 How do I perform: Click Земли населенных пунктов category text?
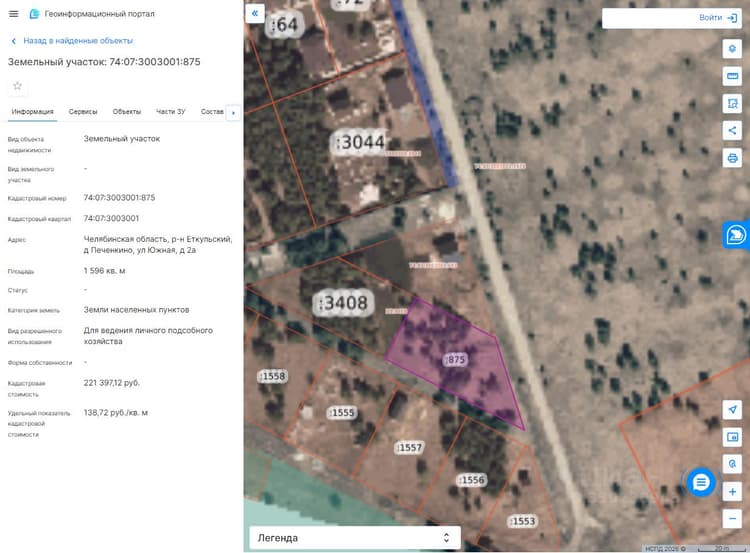[x=136, y=310]
